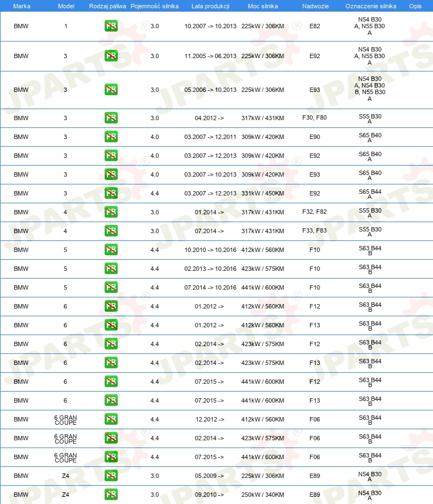Image resolution: width=433 pixels, height=504 pixels.
Task: Click fuel icon in Z4 05.2009 row
Action: tap(111, 476)
